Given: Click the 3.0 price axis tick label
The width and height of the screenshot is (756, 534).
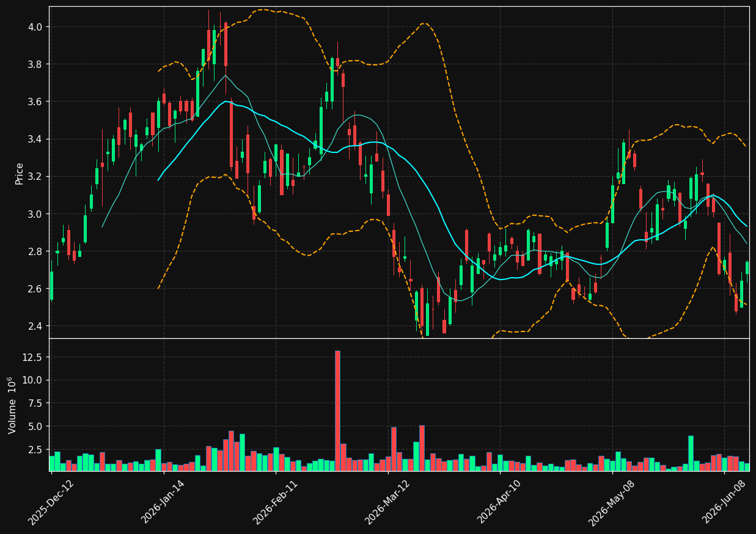Looking at the screenshot, I should [34, 214].
